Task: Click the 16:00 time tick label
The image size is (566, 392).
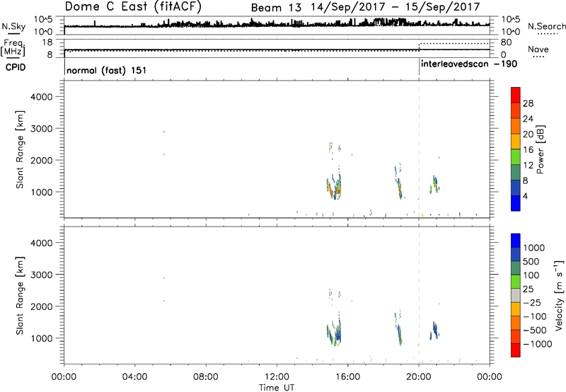Action: (x=347, y=377)
